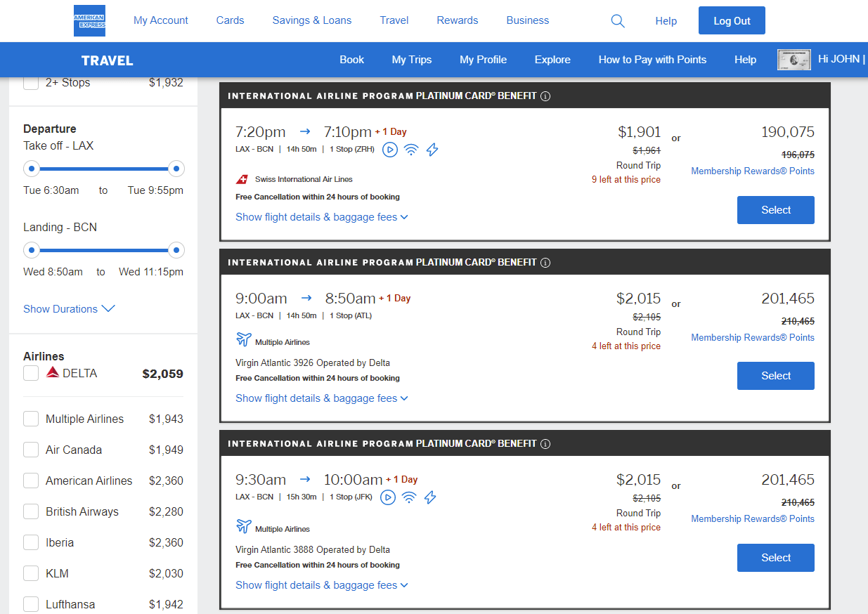Image resolution: width=868 pixels, height=614 pixels.
Task: Expand flight details for Swiss International flight
Action: click(321, 217)
